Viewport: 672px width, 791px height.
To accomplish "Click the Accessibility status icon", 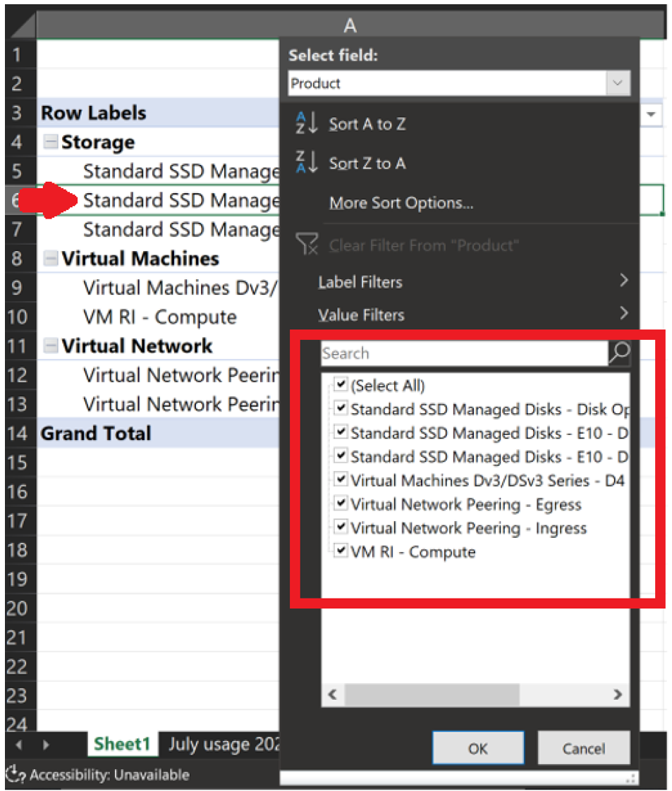I will click(x=15, y=774).
